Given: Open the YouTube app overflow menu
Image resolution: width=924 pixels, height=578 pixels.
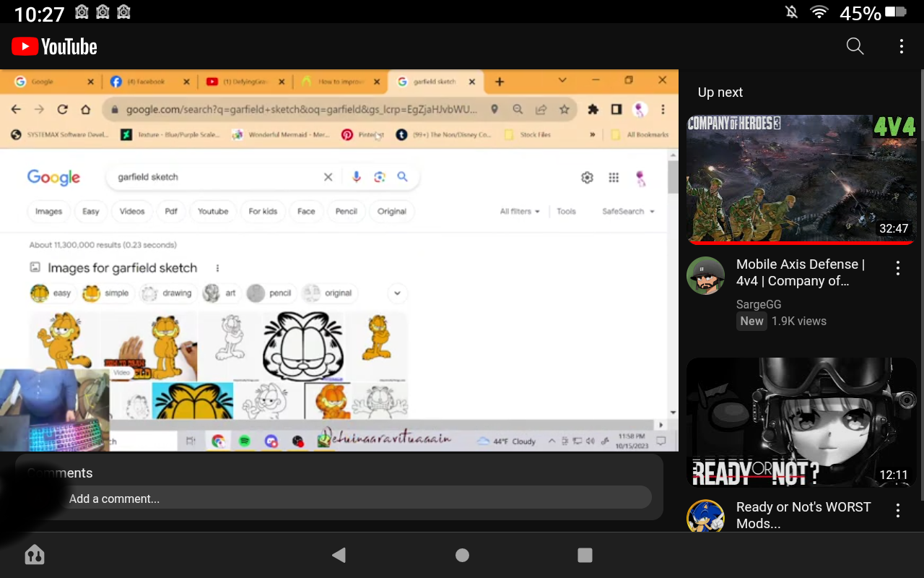Looking at the screenshot, I should [901, 46].
